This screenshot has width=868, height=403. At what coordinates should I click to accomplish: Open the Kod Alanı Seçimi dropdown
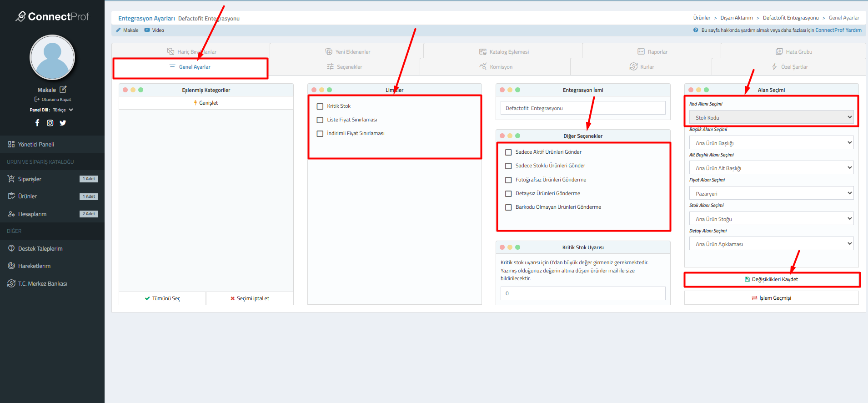click(771, 117)
